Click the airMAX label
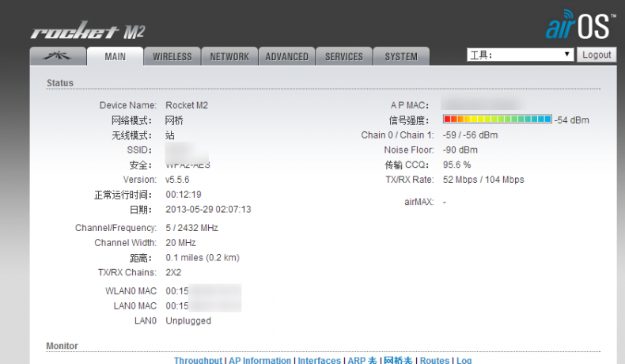 coord(419,202)
